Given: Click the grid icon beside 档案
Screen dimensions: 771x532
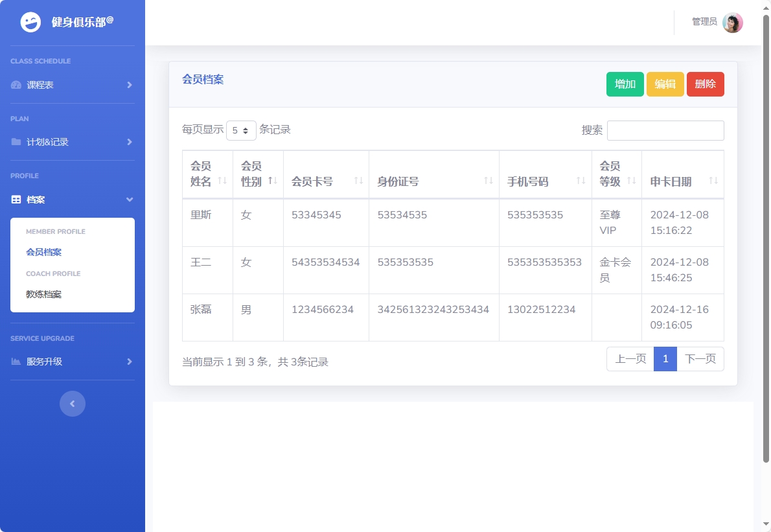Looking at the screenshot, I should (x=16, y=200).
